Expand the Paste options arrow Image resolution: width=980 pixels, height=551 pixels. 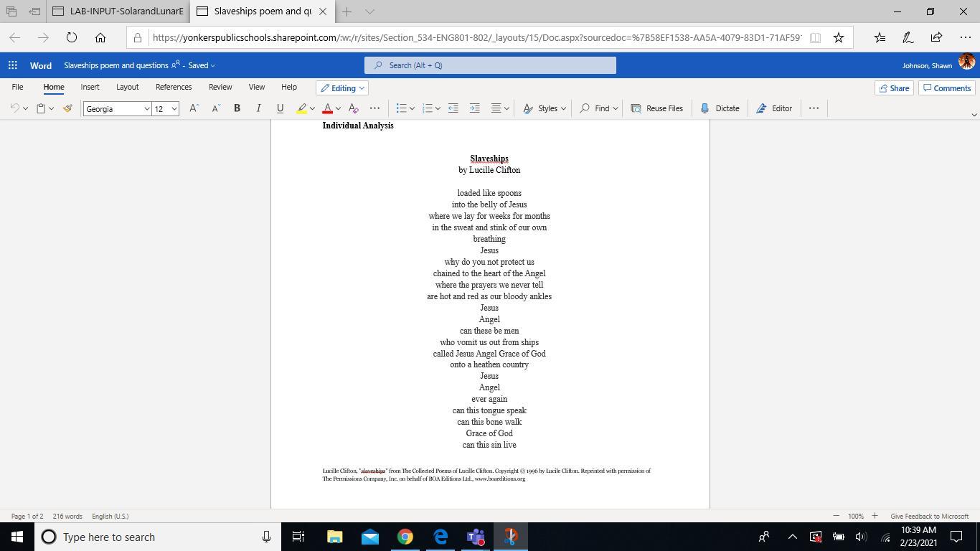click(x=51, y=108)
